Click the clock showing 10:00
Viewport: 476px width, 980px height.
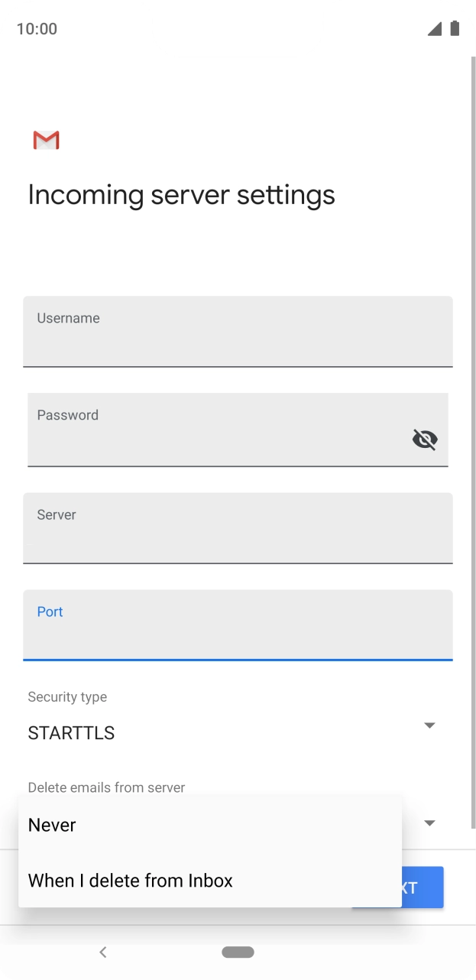tap(30, 28)
